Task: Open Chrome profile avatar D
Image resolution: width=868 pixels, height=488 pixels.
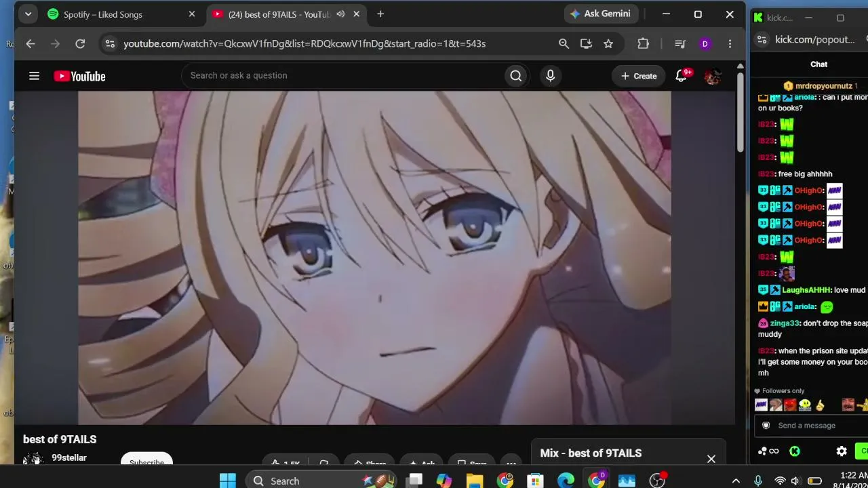Action: pyautogui.click(x=705, y=43)
